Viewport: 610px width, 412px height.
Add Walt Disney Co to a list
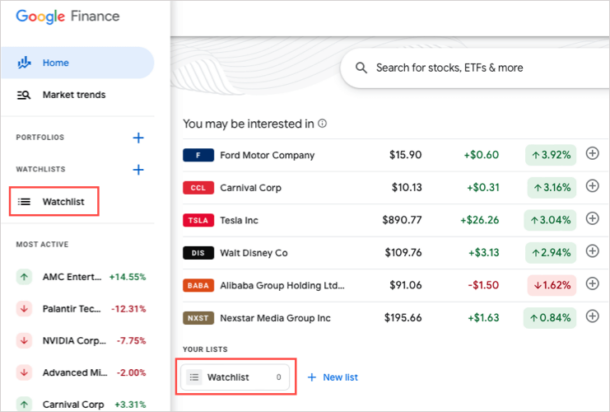(x=592, y=251)
